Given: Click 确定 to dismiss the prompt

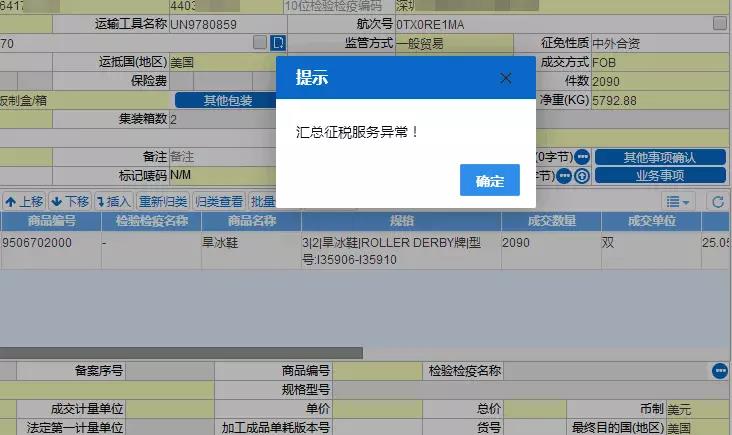Looking at the screenshot, I should [x=489, y=180].
